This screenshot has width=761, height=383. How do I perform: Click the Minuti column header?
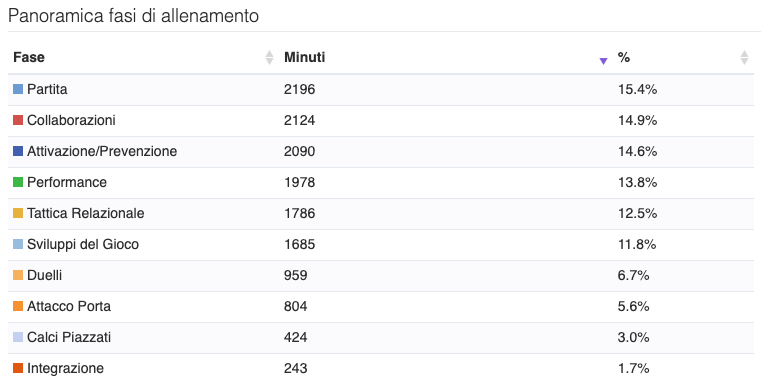[x=304, y=57]
